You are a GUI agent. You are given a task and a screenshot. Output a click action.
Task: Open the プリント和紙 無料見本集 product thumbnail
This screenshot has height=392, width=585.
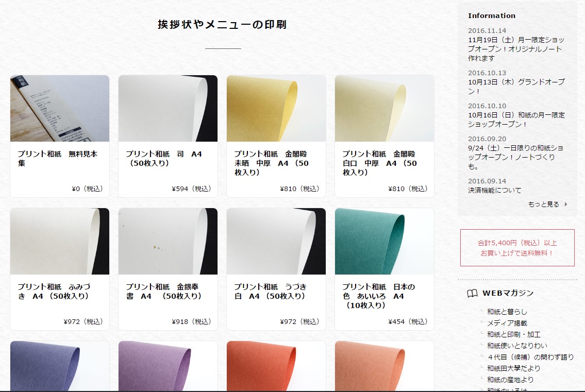(60, 108)
